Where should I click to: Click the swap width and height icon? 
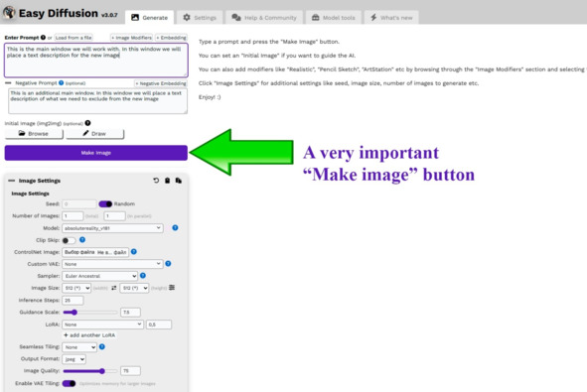tap(114, 288)
